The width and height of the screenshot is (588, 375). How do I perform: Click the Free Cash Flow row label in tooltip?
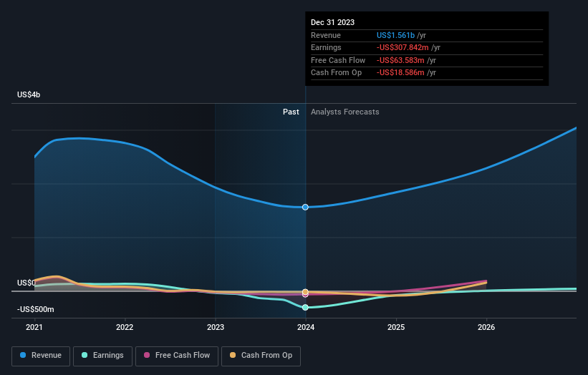338,60
